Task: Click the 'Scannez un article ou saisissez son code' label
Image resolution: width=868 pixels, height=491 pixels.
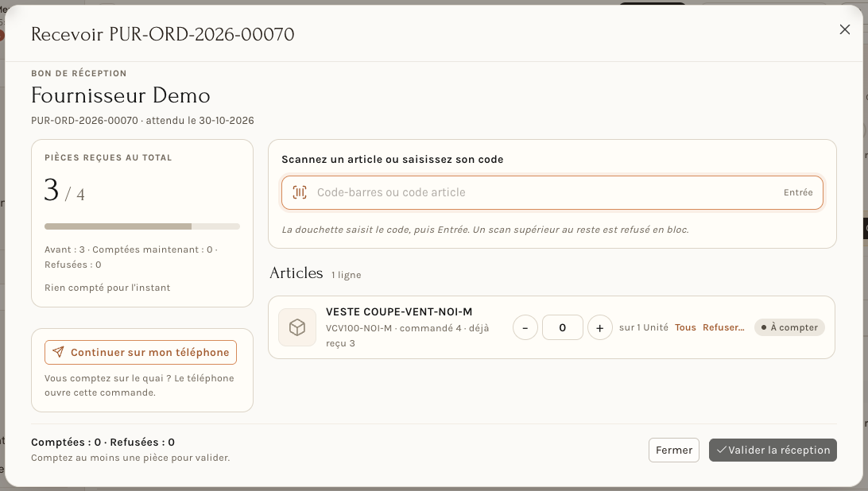Action: point(393,160)
